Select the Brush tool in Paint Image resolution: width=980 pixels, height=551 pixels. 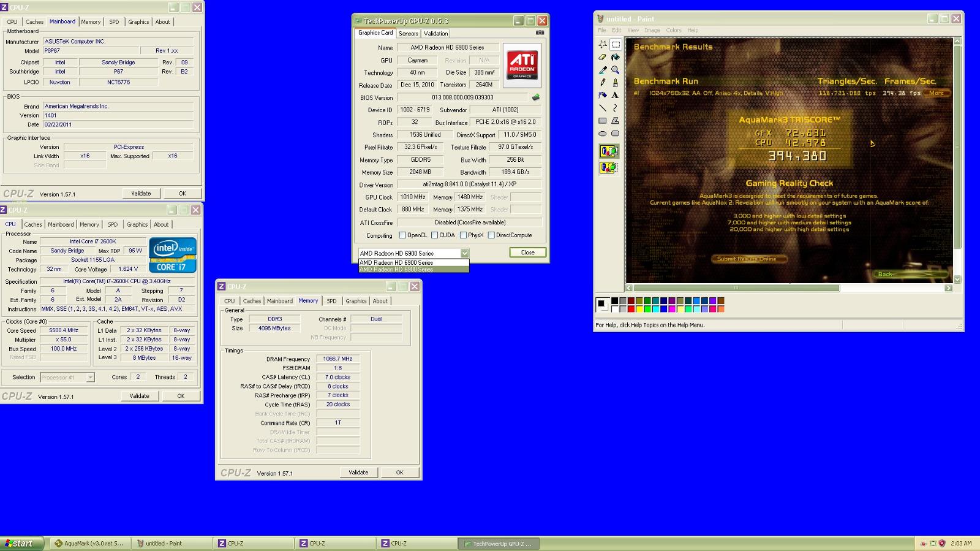click(616, 82)
